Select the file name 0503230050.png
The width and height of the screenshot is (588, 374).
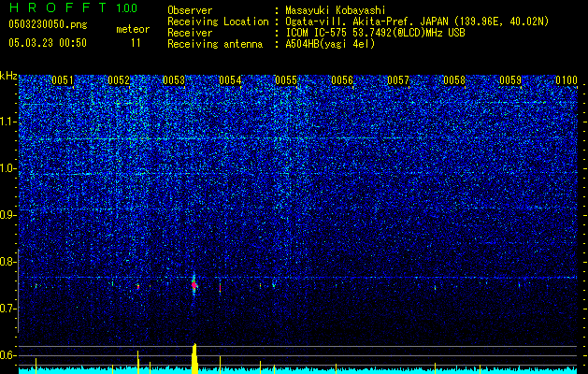point(48,25)
